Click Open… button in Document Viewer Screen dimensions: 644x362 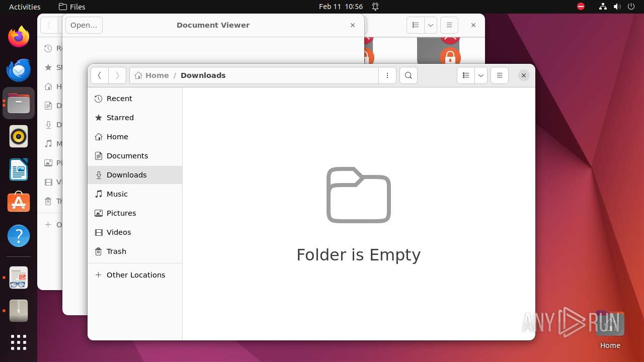pos(84,25)
